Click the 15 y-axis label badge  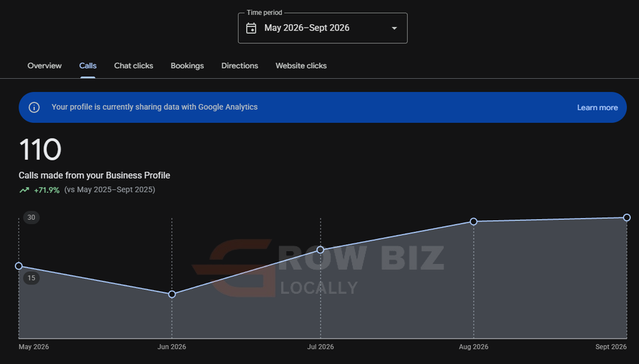[x=31, y=278]
